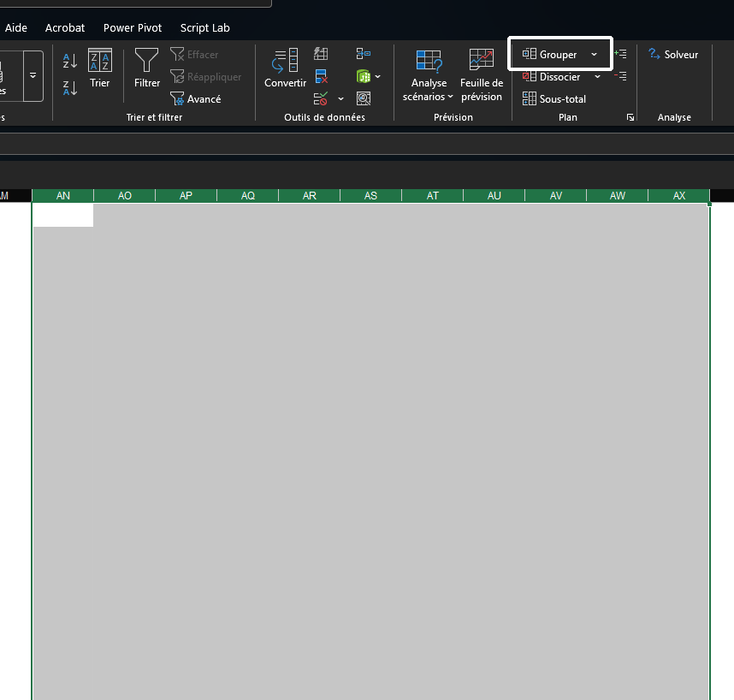
Task: Expand the data validation dropdown arrow
Action: pos(340,99)
